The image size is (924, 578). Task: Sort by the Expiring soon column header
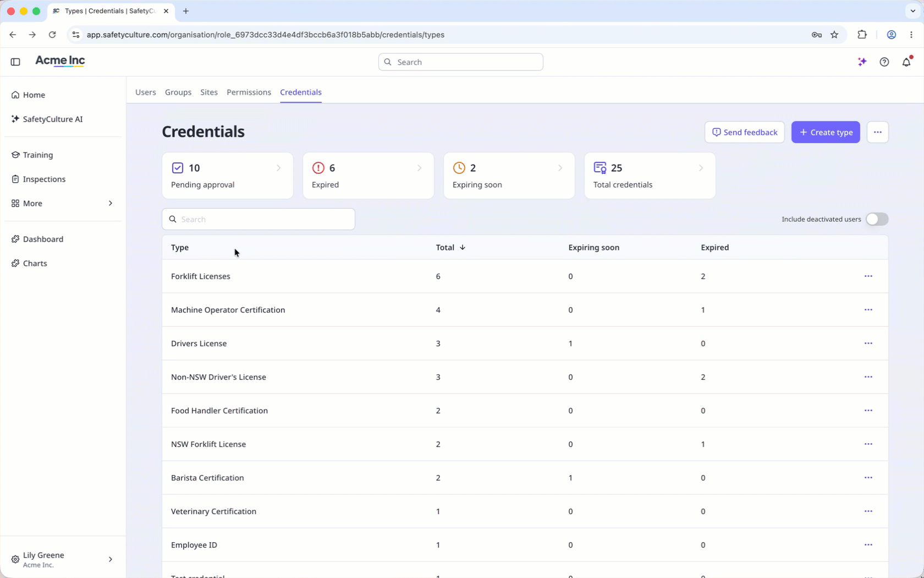[594, 248]
